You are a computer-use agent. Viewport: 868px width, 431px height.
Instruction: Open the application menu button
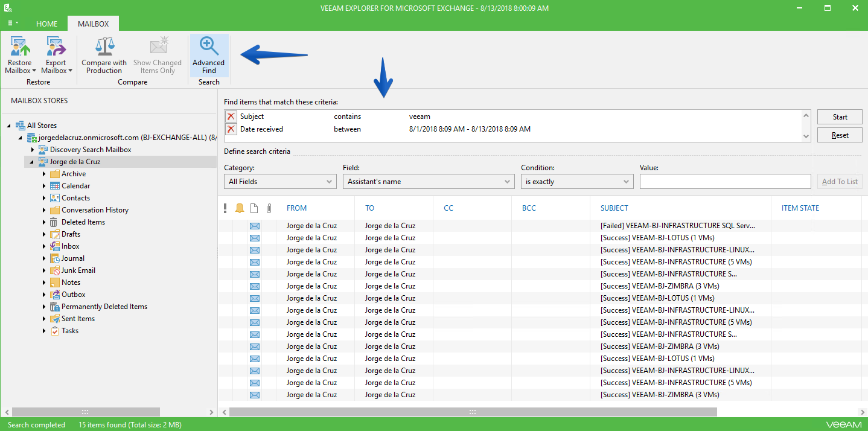(x=13, y=24)
